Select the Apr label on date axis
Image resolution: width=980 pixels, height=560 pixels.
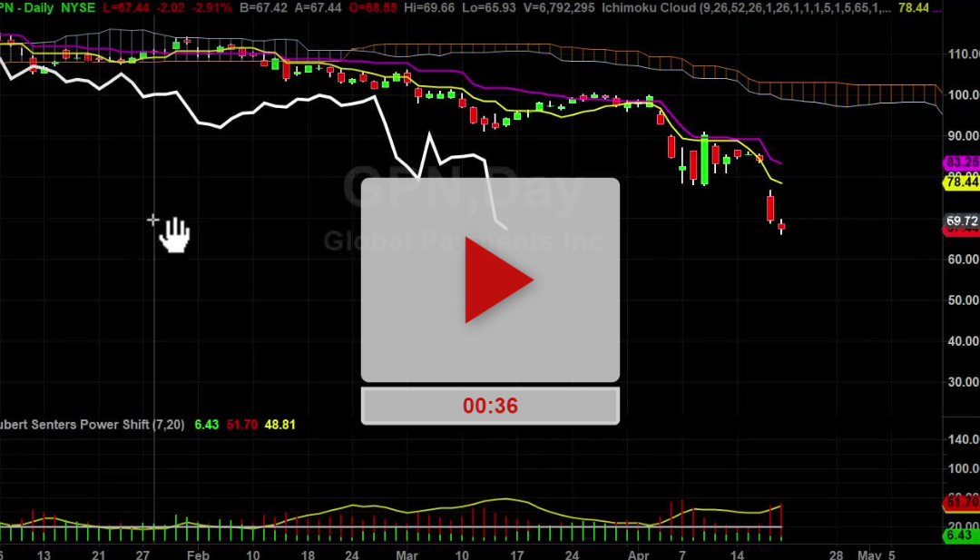(x=638, y=554)
